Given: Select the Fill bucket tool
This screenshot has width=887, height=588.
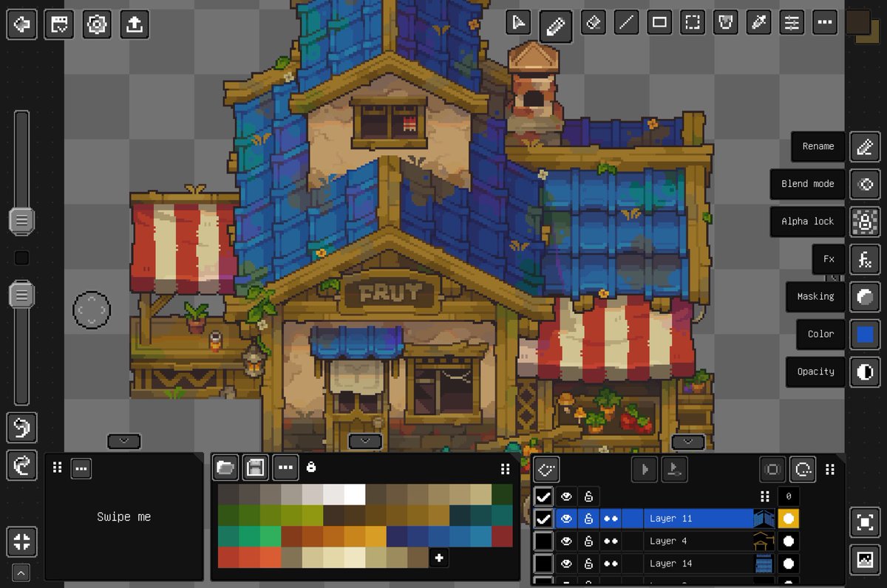Looking at the screenshot, I should click(725, 23).
